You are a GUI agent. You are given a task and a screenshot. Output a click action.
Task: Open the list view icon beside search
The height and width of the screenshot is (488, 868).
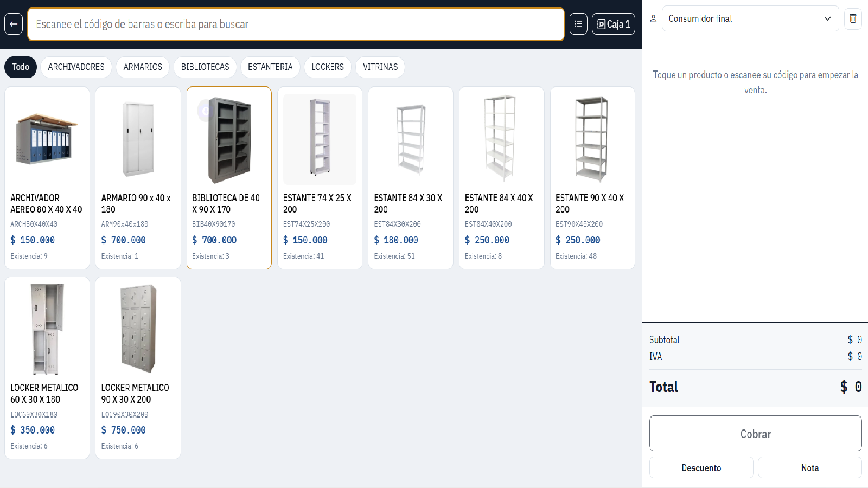click(x=578, y=24)
